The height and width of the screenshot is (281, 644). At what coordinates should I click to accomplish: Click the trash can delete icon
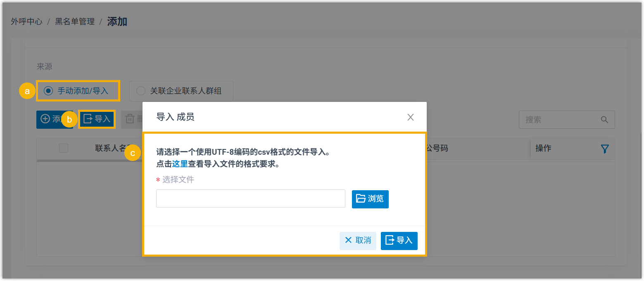click(130, 119)
